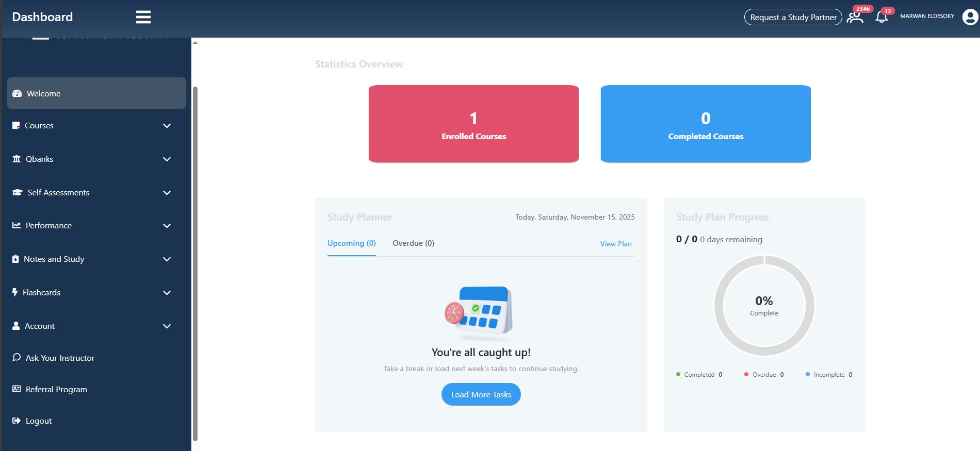This screenshot has width=980, height=451.
Task: Click the Flashcards lightning bolt icon
Action: tap(15, 292)
